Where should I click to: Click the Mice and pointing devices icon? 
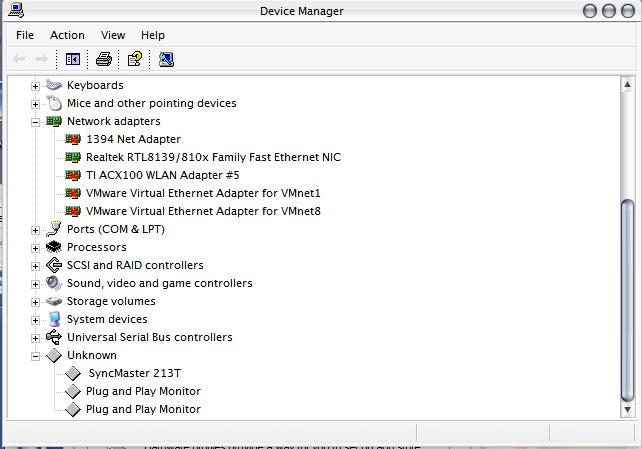coord(54,103)
